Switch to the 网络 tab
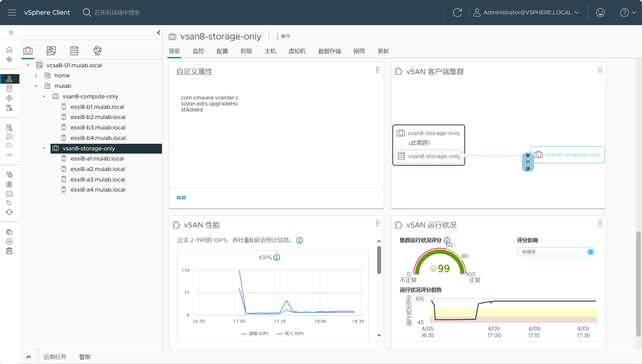 [359, 51]
